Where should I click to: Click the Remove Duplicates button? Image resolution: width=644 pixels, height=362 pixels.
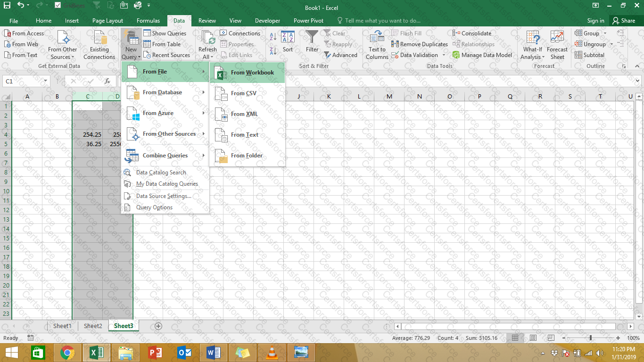(420, 44)
